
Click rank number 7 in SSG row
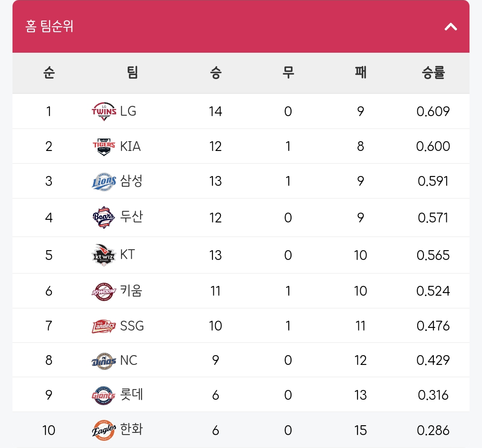49,326
